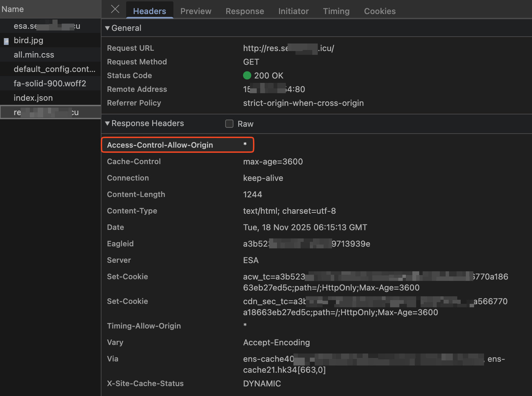Close the request details panel
This screenshot has height=396, width=532.
(115, 9)
